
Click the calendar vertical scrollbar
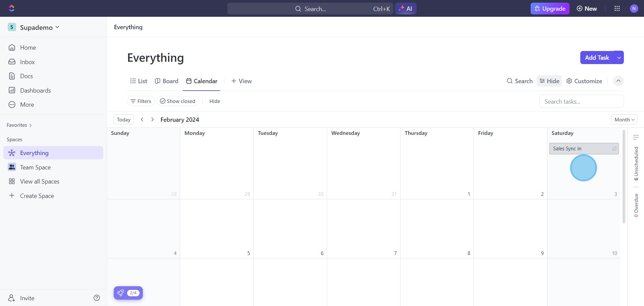624,176
